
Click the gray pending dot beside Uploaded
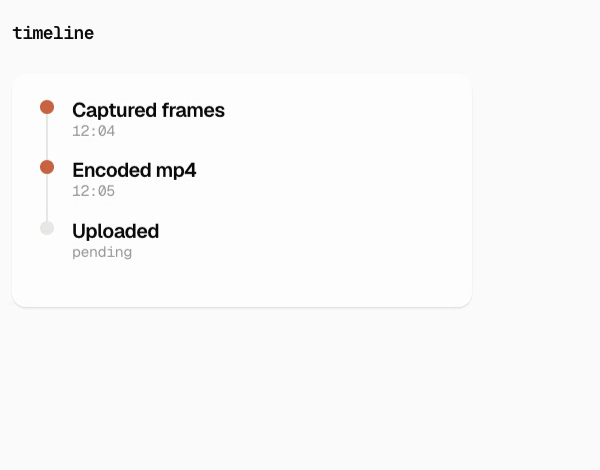click(x=47, y=228)
